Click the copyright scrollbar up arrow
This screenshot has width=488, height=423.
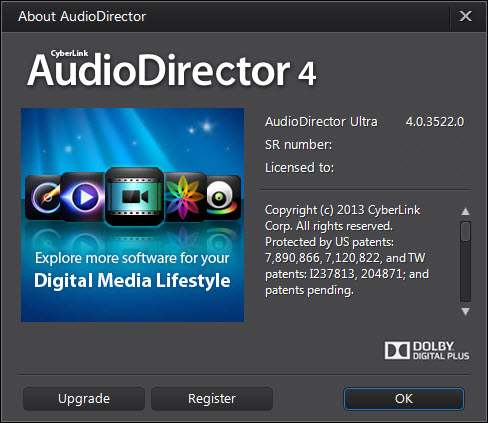[466, 211]
